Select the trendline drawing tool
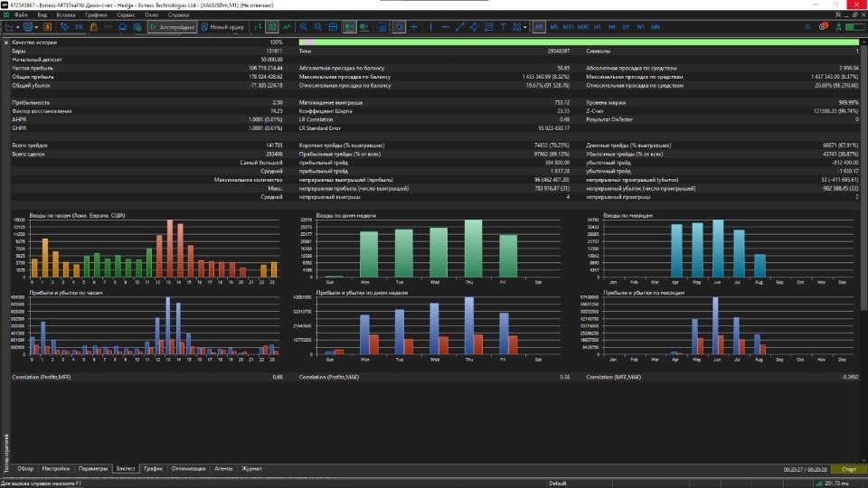 [459, 26]
